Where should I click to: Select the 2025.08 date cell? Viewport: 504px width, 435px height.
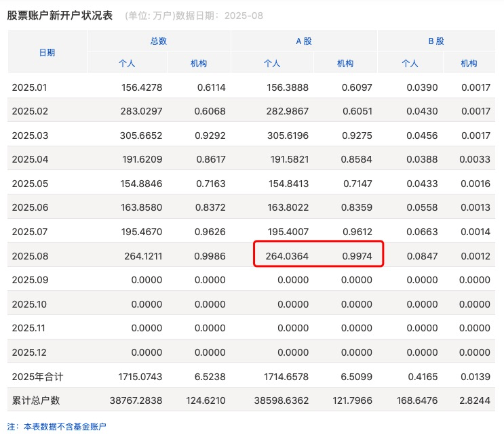(30, 256)
